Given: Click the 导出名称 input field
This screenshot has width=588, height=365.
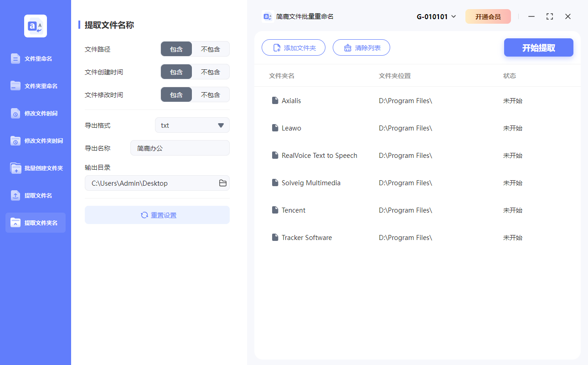Looking at the screenshot, I should click(x=180, y=148).
